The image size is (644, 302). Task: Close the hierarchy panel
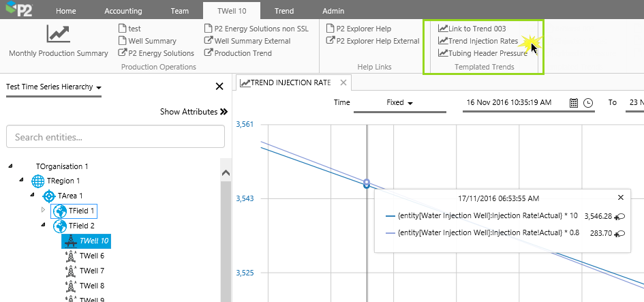[219, 87]
